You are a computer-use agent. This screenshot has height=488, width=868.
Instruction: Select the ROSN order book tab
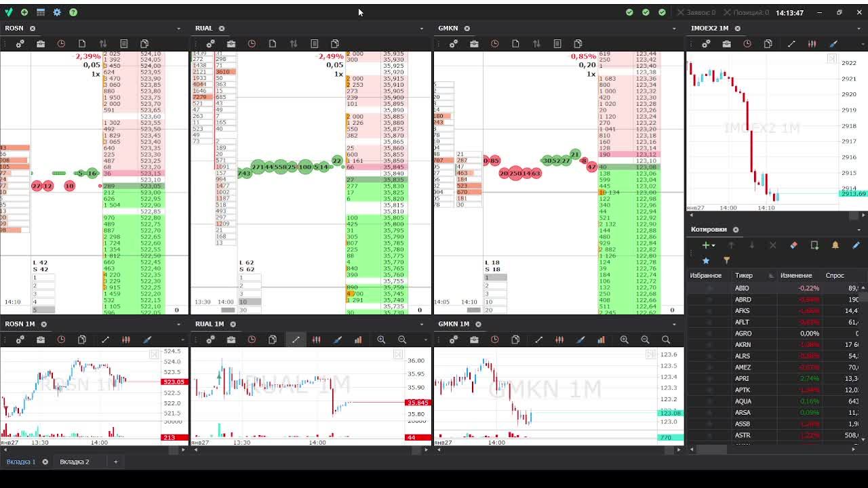[14, 28]
